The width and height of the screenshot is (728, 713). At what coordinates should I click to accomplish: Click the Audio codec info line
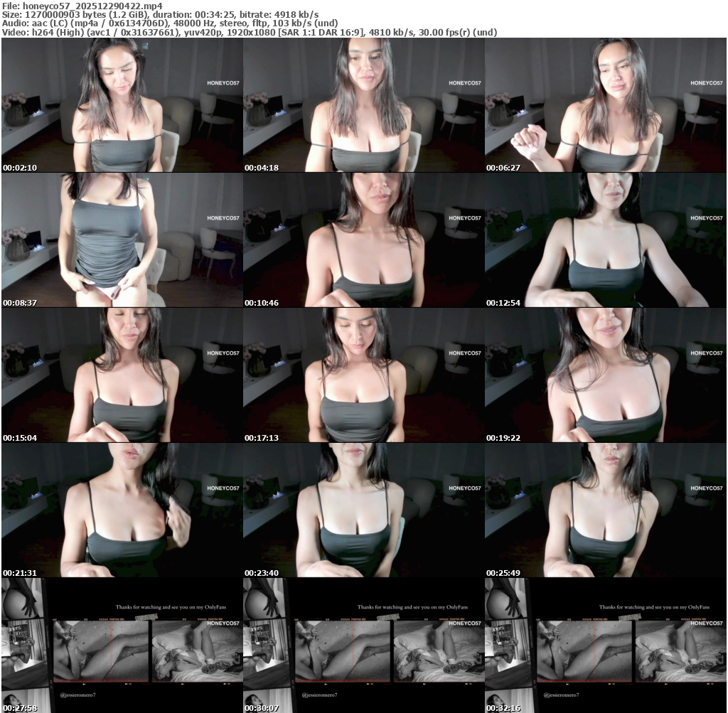click(x=169, y=23)
